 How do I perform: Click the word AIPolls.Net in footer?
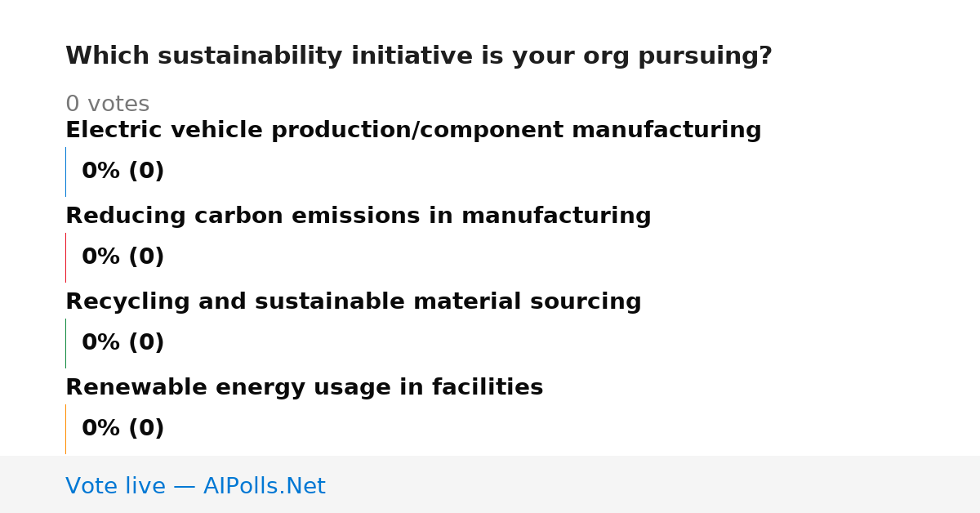(265, 486)
